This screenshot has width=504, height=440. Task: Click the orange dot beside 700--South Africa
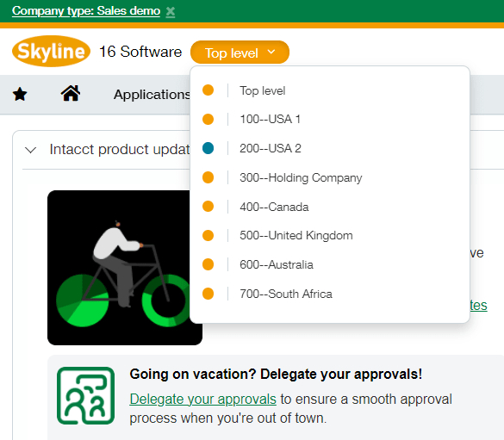click(x=208, y=294)
